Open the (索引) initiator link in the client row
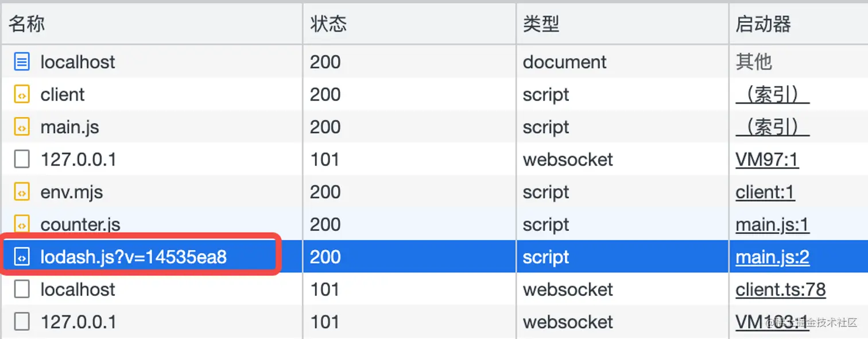This screenshot has width=868, height=339. [772, 95]
